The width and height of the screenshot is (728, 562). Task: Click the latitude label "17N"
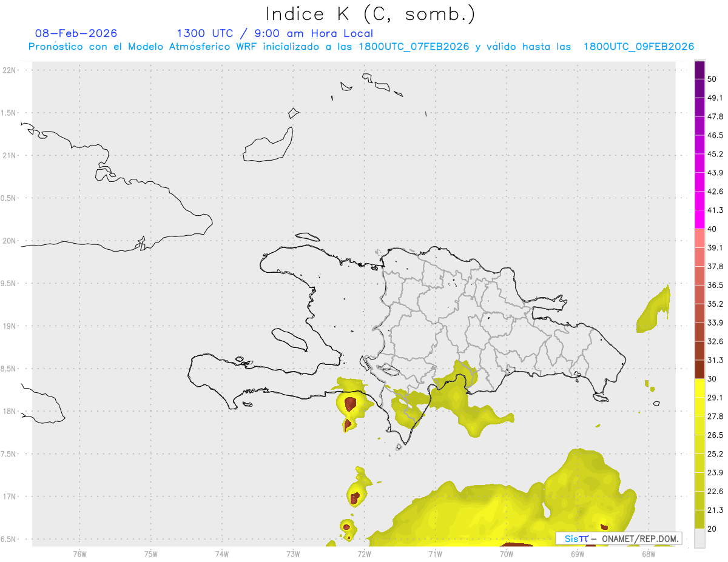click(10, 497)
